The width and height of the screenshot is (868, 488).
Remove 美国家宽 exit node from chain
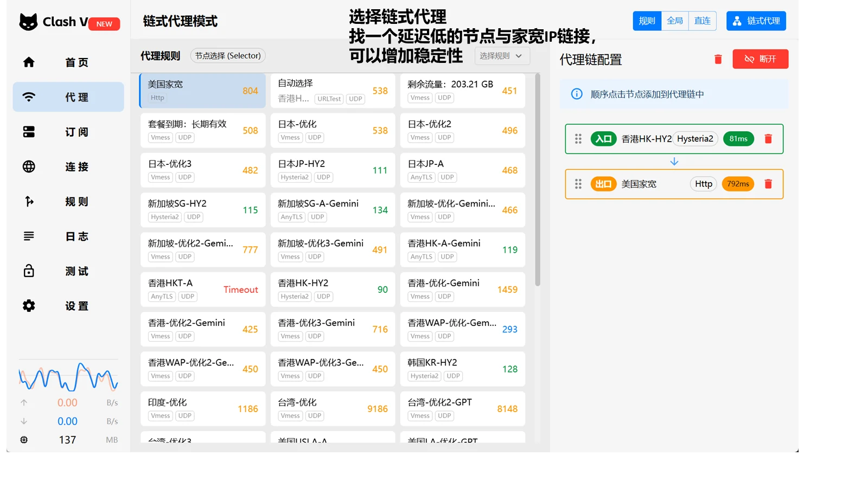(x=768, y=184)
